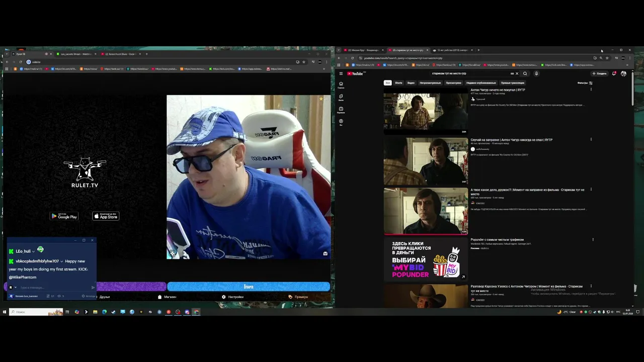Screen dimensions: 644x362
Task: Open 'Настройки' in rulet.tv bottom menu
Action: pyautogui.click(x=232, y=297)
